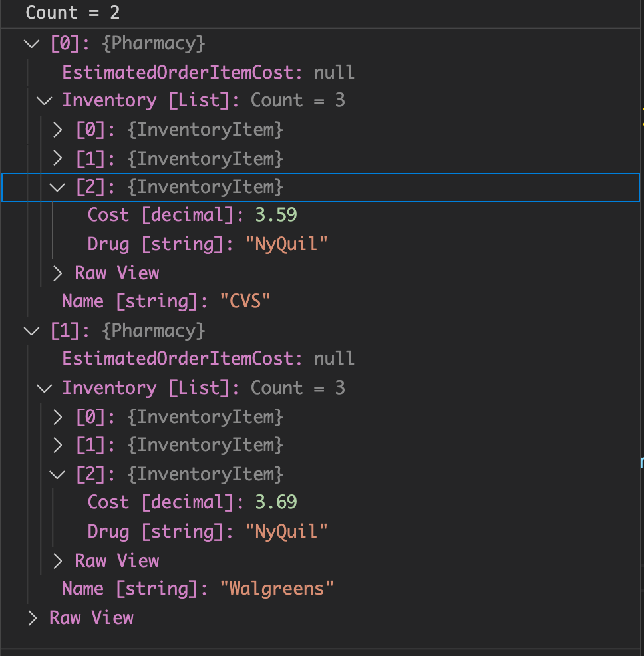The image size is (644, 656).
Task: Collapse the [1]: {Pharmacy} node
Action: pyautogui.click(x=32, y=331)
